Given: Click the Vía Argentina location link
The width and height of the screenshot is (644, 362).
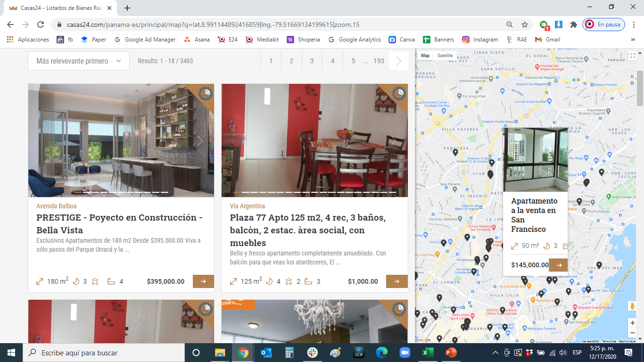Looking at the screenshot, I should coord(248,206).
